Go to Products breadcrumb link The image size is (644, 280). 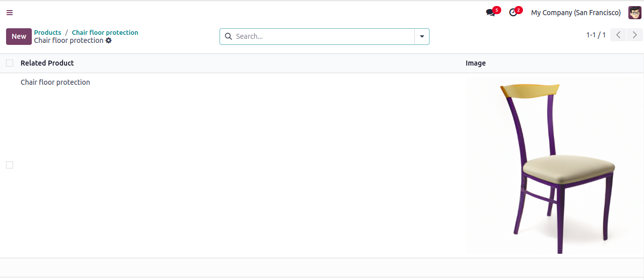click(x=47, y=32)
